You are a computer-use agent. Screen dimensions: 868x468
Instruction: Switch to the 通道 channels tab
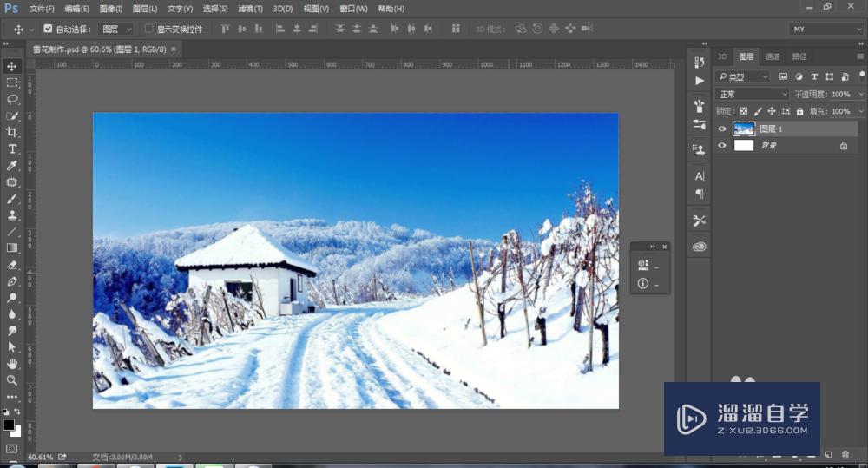(x=773, y=56)
